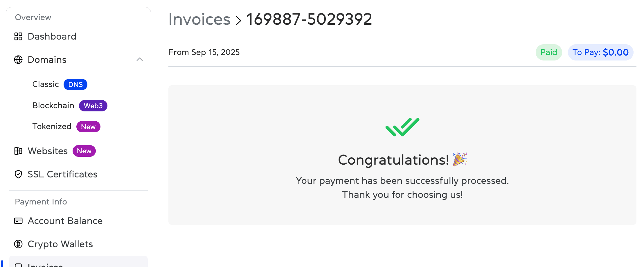Open SSL Certificates page
The image size is (644, 267).
(x=62, y=174)
